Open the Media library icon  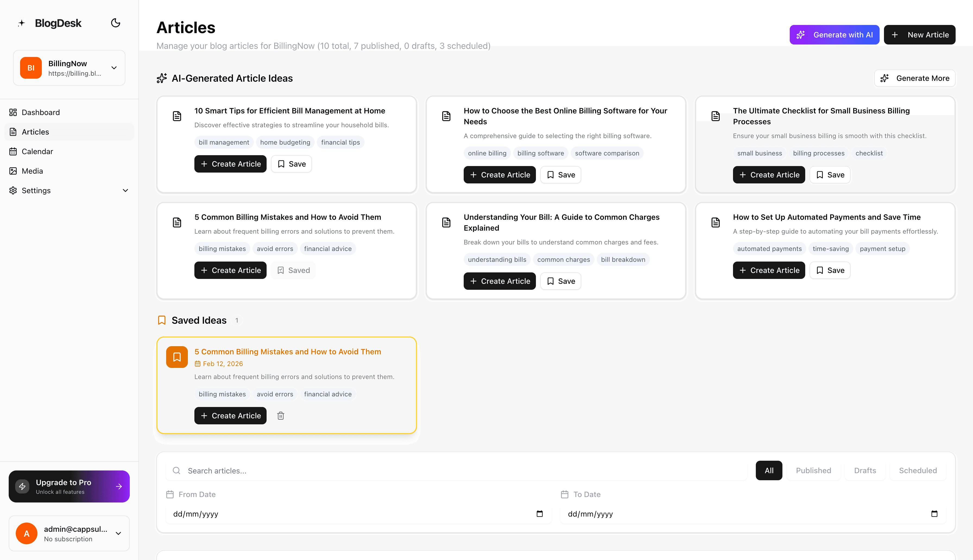[x=13, y=171]
